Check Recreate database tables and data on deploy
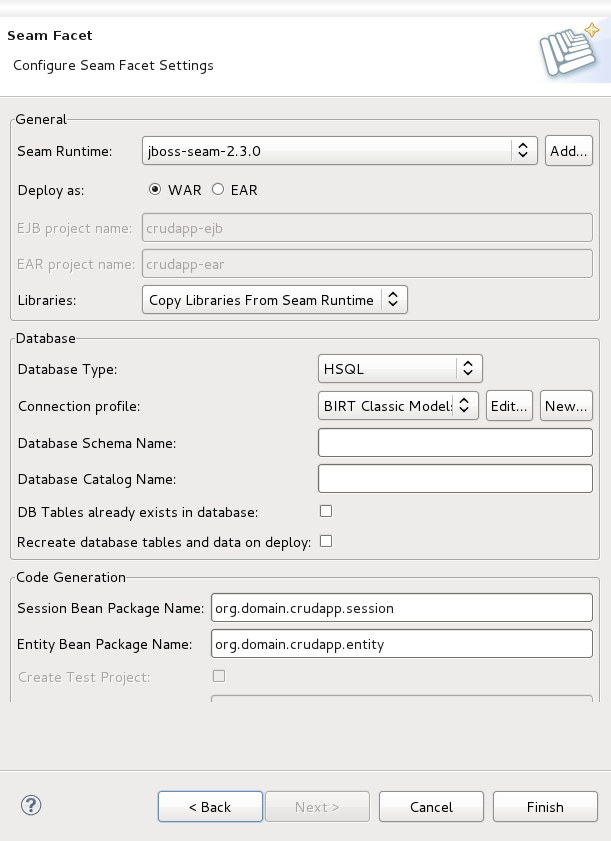The image size is (611, 841). pos(326,541)
